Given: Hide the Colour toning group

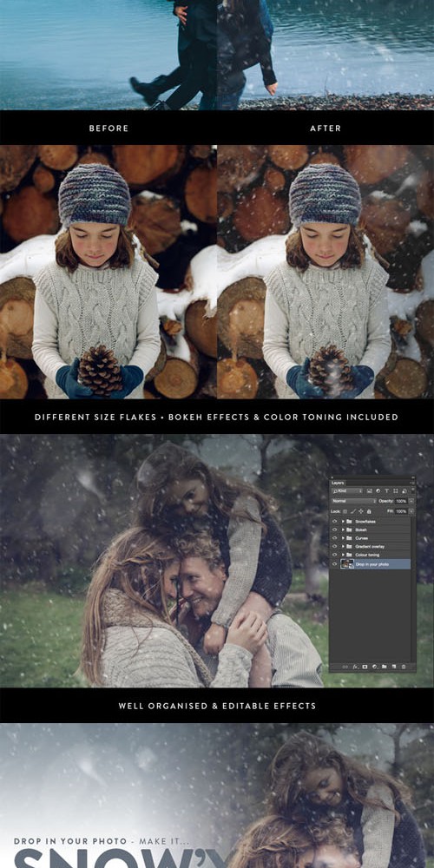Looking at the screenshot, I should 334,555.
